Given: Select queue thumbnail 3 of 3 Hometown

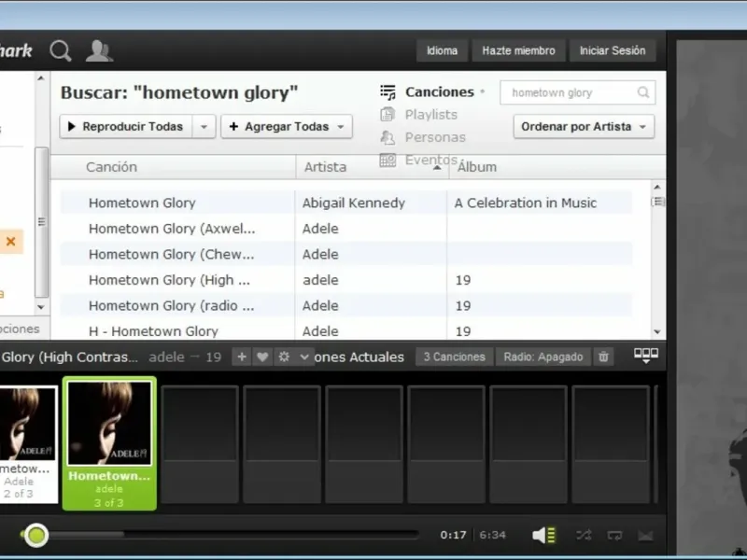Looking at the screenshot, I should (109, 444).
